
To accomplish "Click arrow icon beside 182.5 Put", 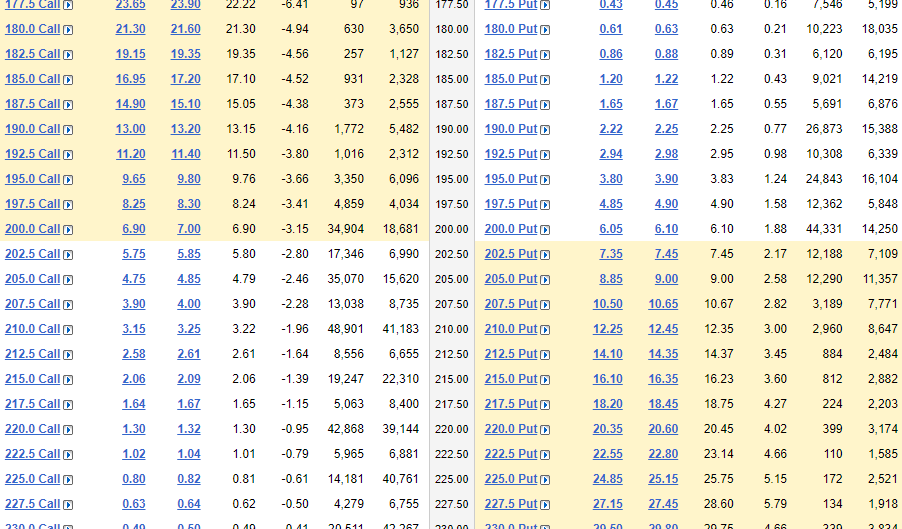I will [x=545, y=55].
